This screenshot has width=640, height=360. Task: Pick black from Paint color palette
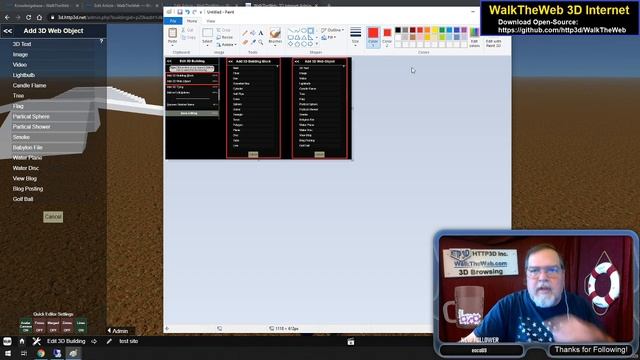click(398, 30)
